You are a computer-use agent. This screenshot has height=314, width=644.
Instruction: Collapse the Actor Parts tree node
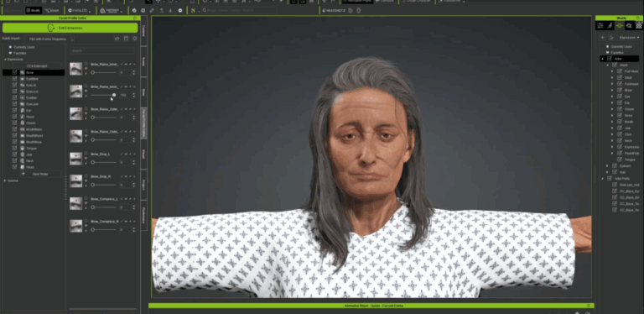coord(603,178)
